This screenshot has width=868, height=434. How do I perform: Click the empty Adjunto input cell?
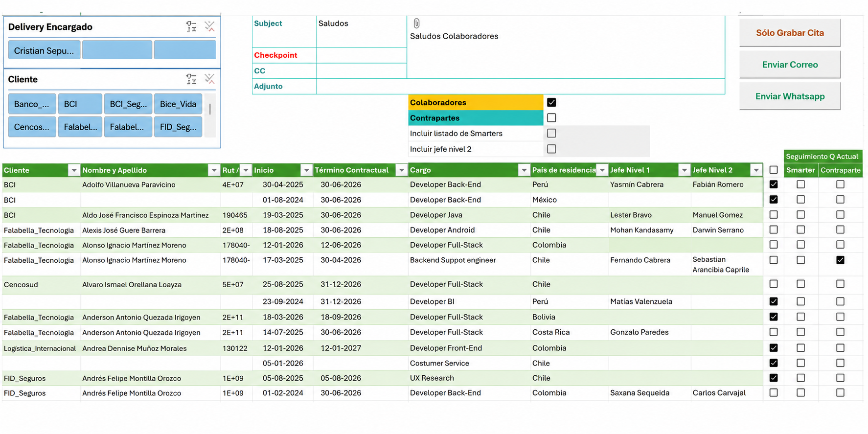[x=521, y=86]
